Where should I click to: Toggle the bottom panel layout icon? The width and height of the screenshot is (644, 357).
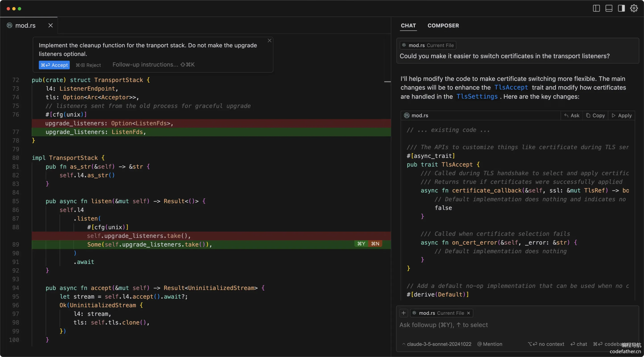(x=609, y=8)
